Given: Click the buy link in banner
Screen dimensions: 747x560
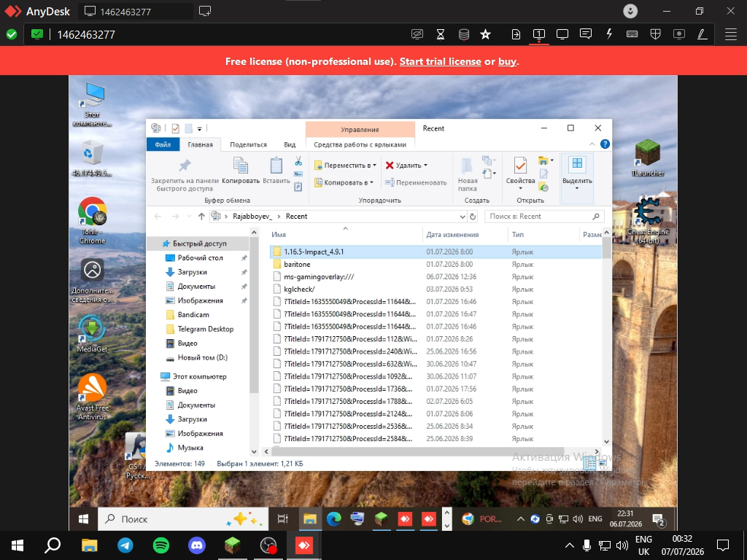Looking at the screenshot, I should [x=507, y=61].
